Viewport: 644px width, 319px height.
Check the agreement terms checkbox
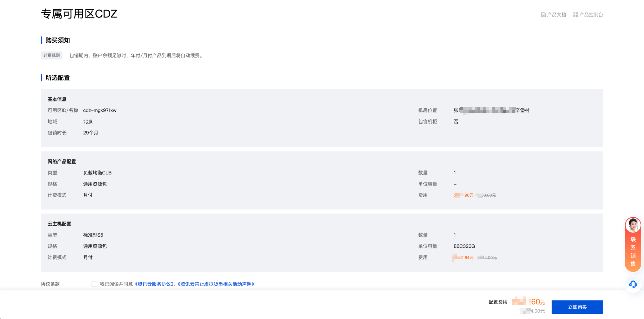[94, 284]
